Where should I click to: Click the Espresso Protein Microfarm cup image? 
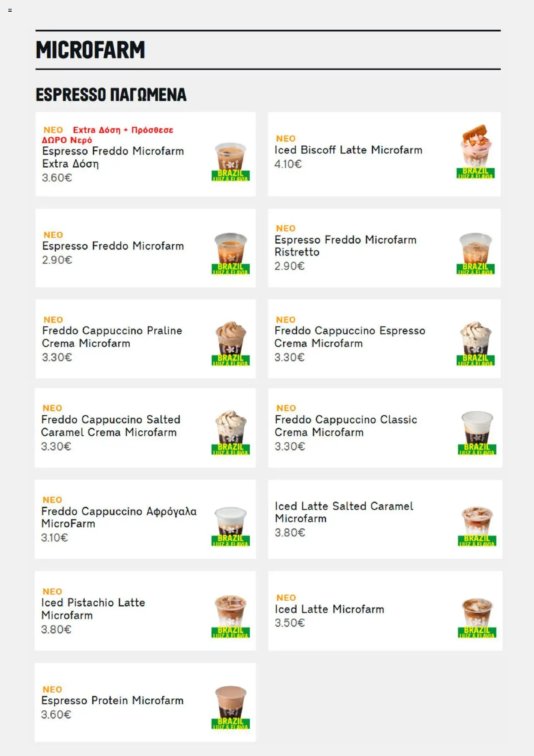[x=231, y=707]
